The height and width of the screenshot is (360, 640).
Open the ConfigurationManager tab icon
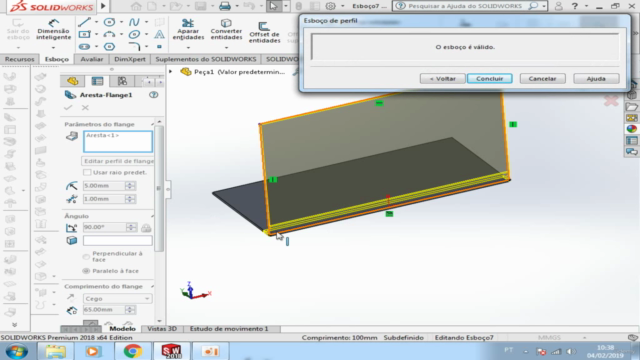point(122,81)
